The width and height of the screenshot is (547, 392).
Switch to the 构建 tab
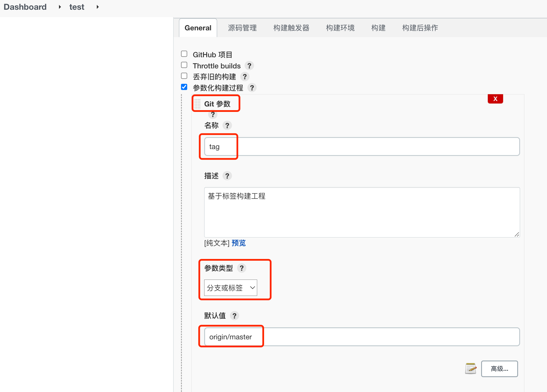pos(378,28)
